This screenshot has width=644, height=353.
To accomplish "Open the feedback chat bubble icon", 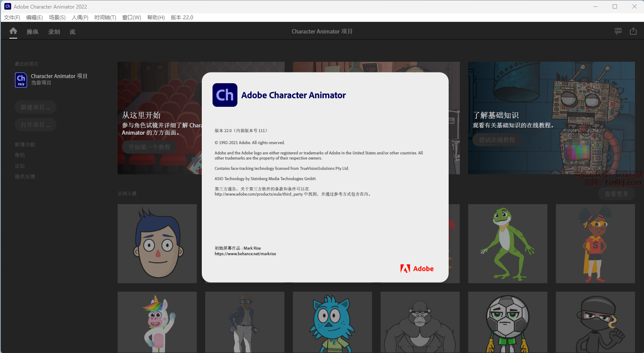I will [618, 31].
